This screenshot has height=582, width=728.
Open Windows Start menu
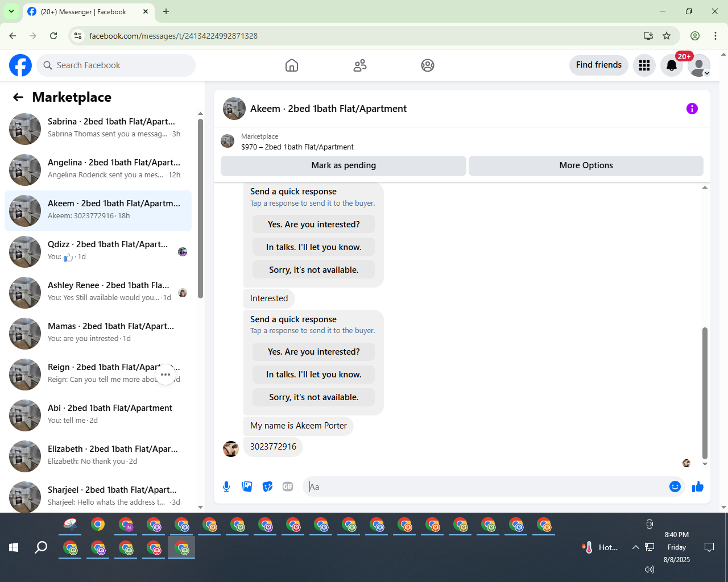pos(14,547)
